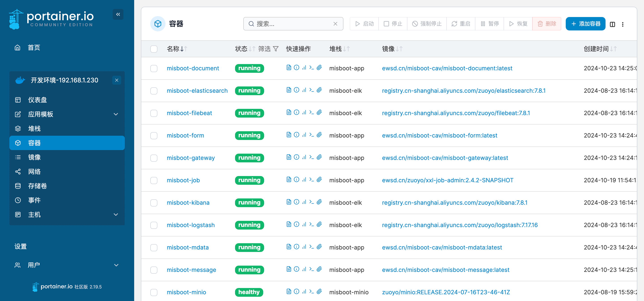Viewport: 644px width, 301px height.
Task: Open logs icon for misboot-minio
Action: [289, 292]
